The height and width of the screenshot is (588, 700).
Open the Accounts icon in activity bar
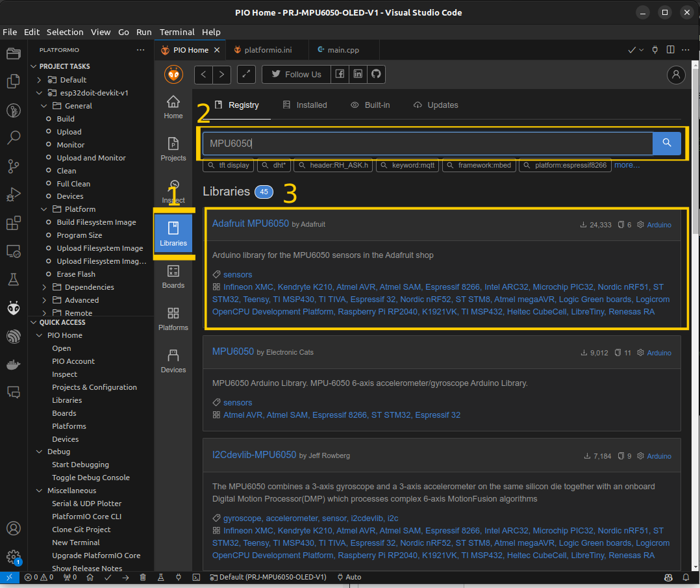tap(14, 528)
